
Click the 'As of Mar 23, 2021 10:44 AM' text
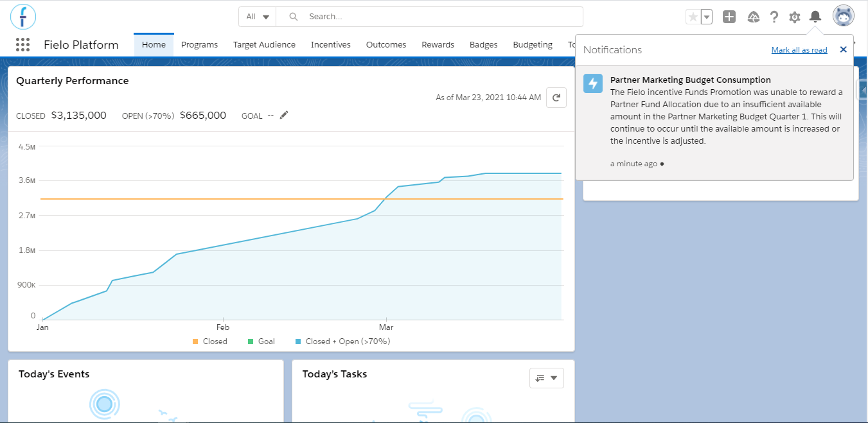click(488, 98)
